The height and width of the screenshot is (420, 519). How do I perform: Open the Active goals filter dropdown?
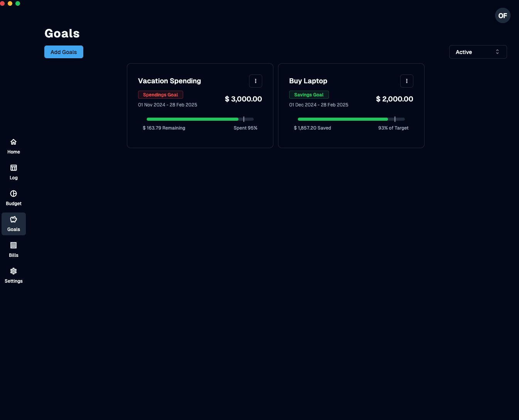click(478, 52)
